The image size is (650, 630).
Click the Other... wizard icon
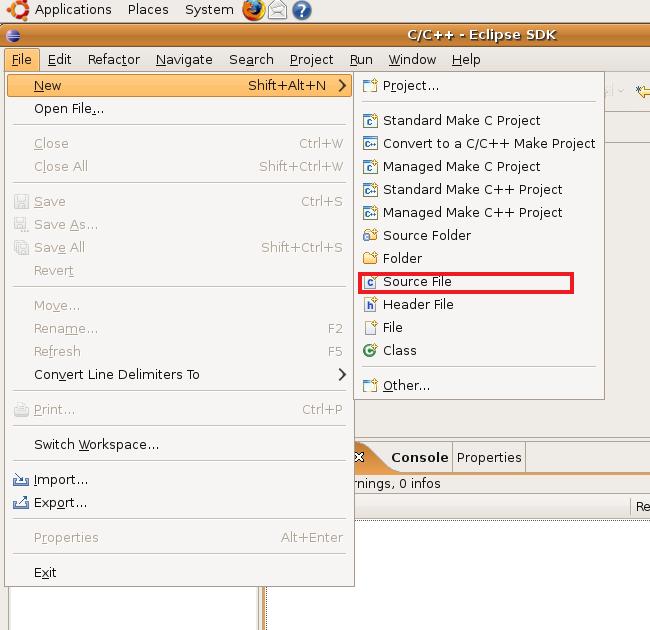(x=370, y=385)
